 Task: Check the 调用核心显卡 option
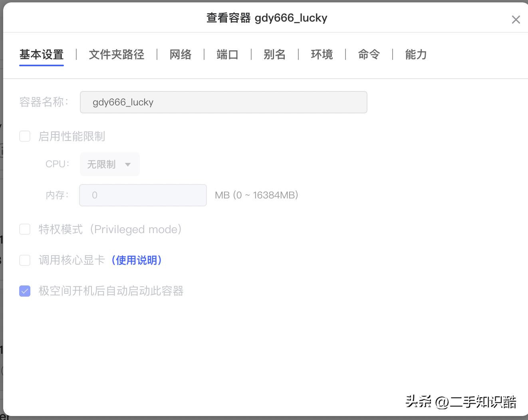tap(25, 260)
